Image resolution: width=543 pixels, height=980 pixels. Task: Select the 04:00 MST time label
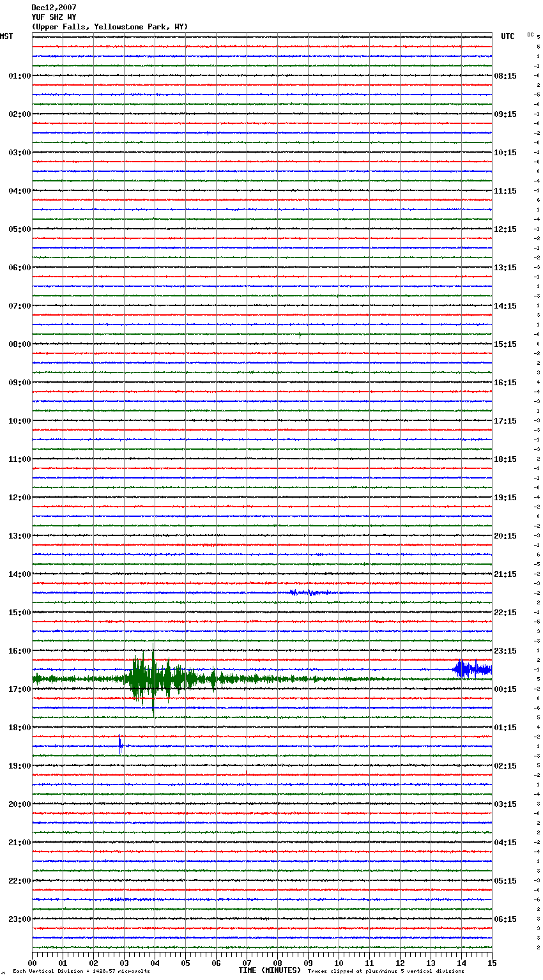coord(19,191)
